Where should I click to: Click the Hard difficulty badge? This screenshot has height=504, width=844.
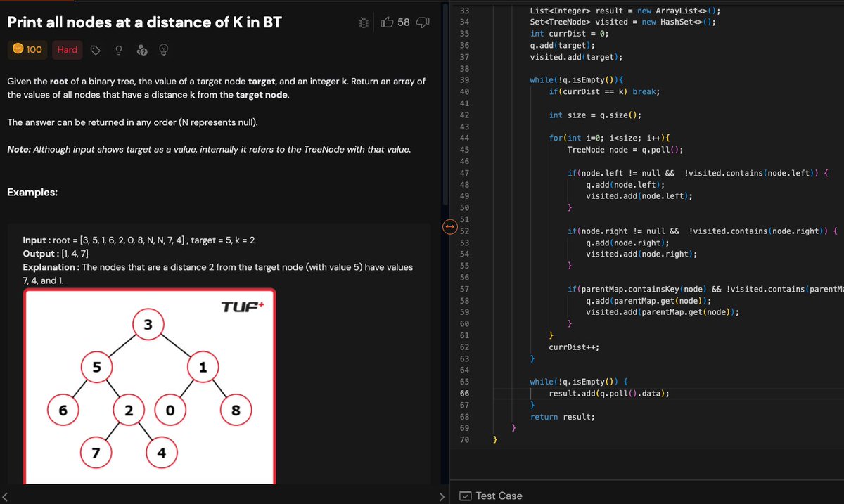tap(68, 49)
